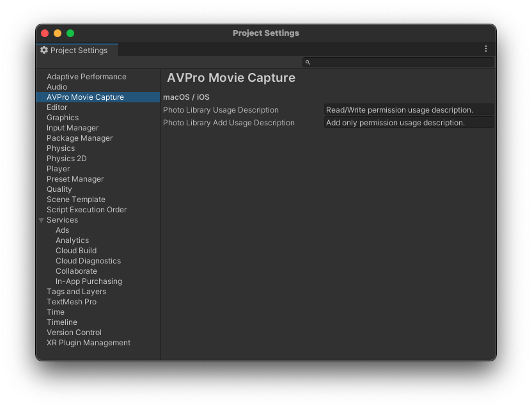The width and height of the screenshot is (532, 408).
Task: Open Cloud Build settings
Action: [x=76, y=251]
